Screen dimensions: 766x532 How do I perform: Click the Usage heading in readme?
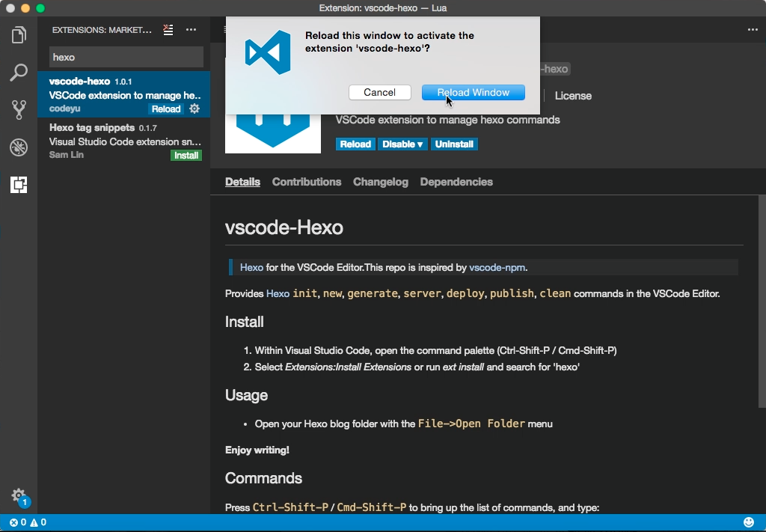pos(246,395)
